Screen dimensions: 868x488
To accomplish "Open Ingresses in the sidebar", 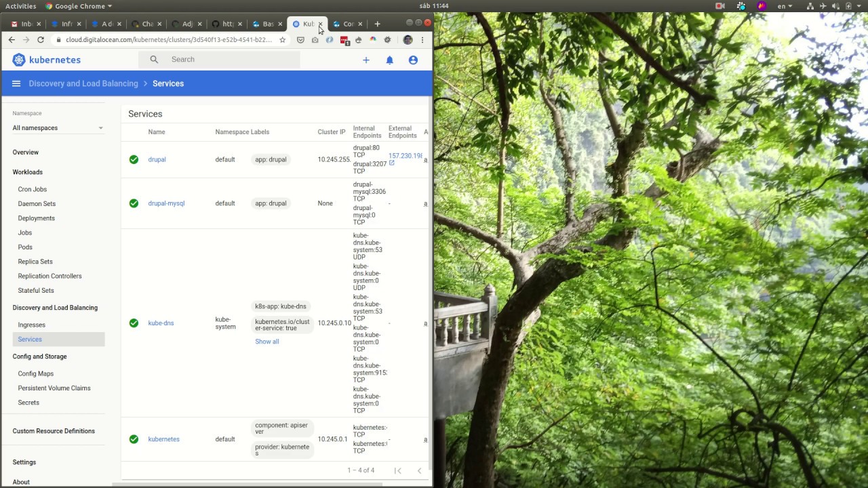I will point(32,325).
